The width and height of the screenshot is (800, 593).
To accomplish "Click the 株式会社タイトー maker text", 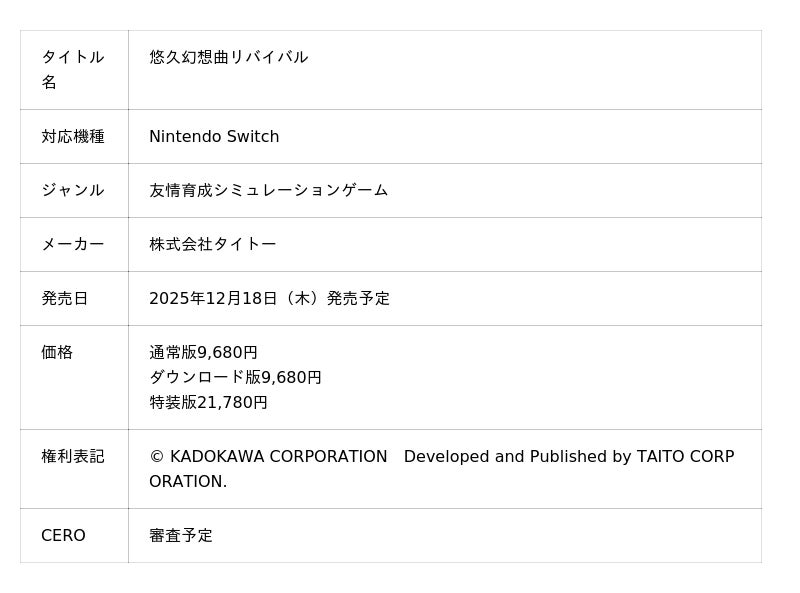I will tap(212, 244).
